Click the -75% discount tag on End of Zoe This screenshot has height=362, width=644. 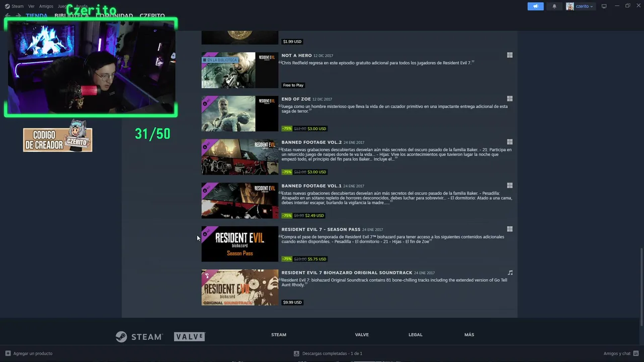pyautogui.click(x=287, y=129)
